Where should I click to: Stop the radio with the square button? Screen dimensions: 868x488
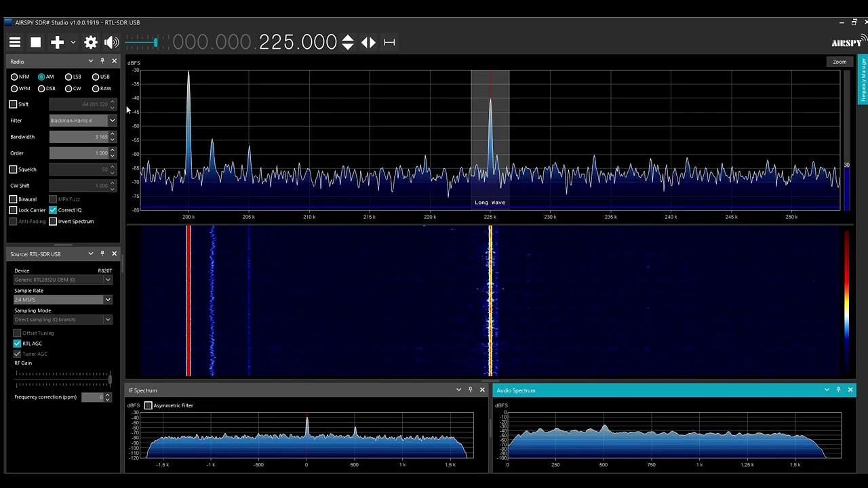click(x=35, y=42)
